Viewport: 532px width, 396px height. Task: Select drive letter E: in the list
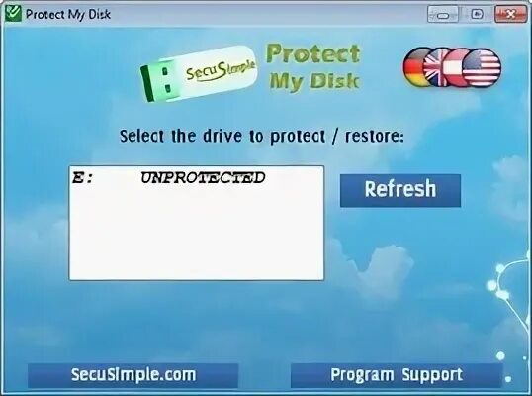point(82,178)
